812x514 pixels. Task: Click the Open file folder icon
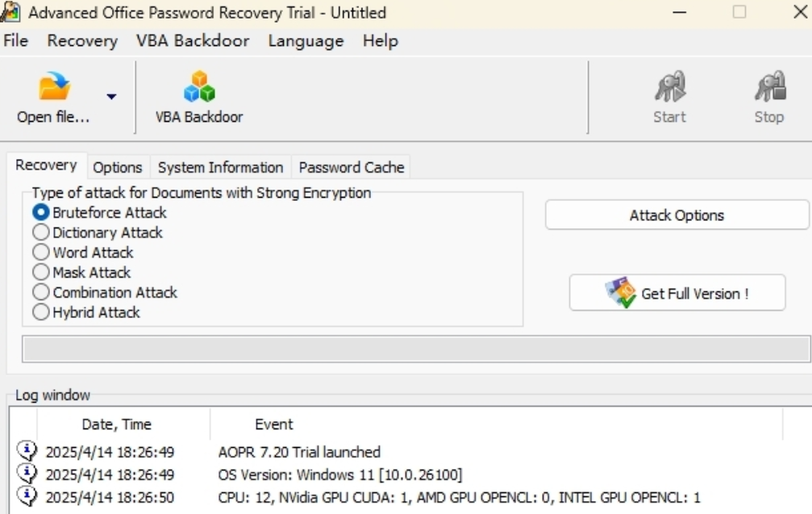[54, 86]
